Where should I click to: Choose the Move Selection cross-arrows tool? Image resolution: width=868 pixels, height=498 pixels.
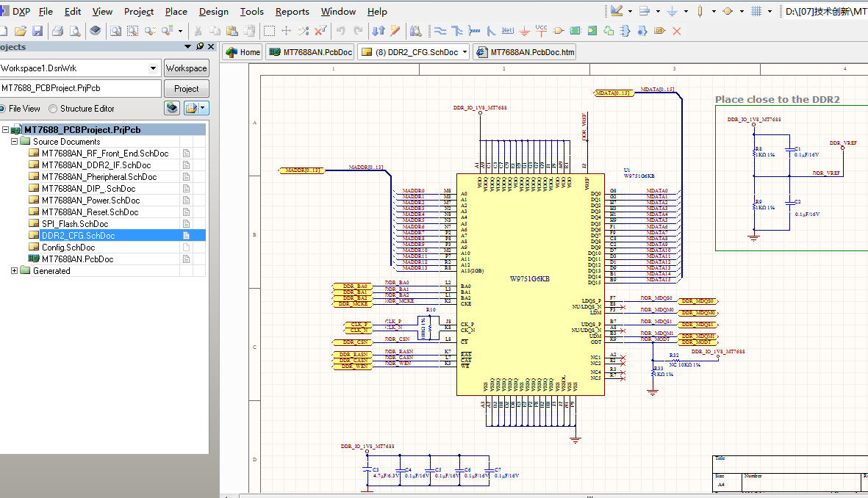click(286, 31)
